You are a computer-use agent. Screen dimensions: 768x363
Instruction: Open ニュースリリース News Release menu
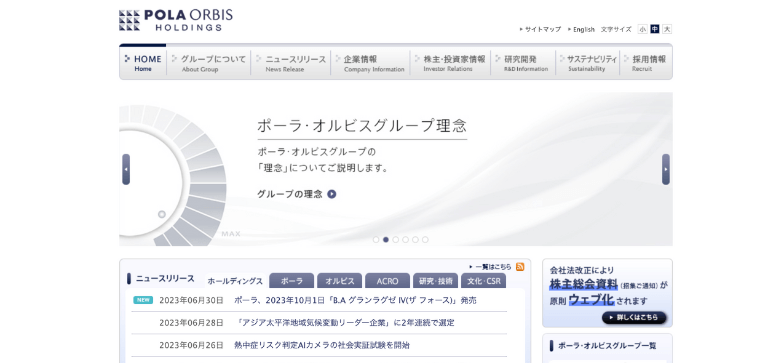(290, 63)
